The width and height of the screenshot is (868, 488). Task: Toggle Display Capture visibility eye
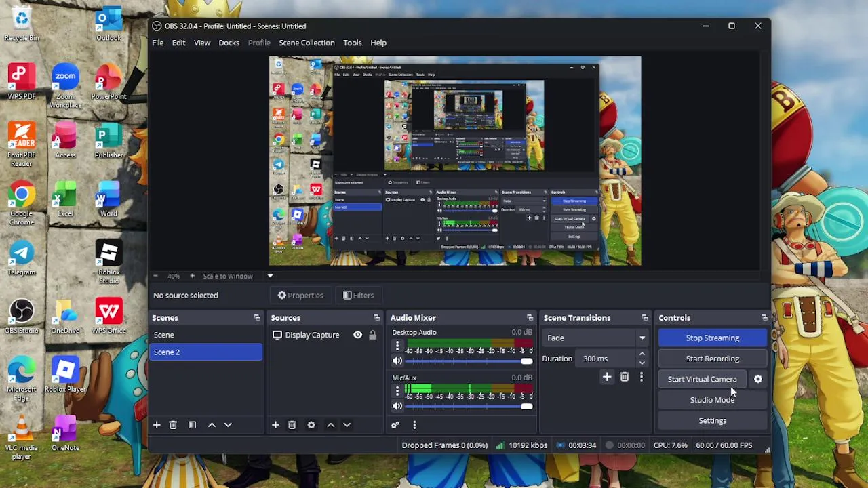coord(357,335)
